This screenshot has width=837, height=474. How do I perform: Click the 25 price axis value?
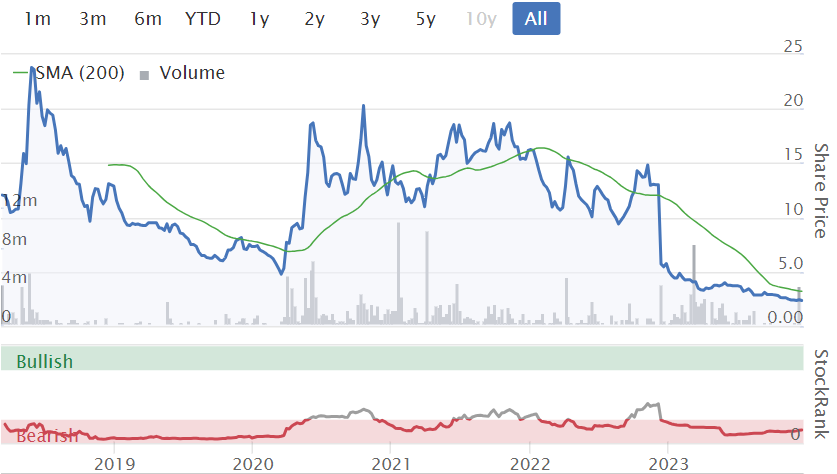click(x=793, y=46)
